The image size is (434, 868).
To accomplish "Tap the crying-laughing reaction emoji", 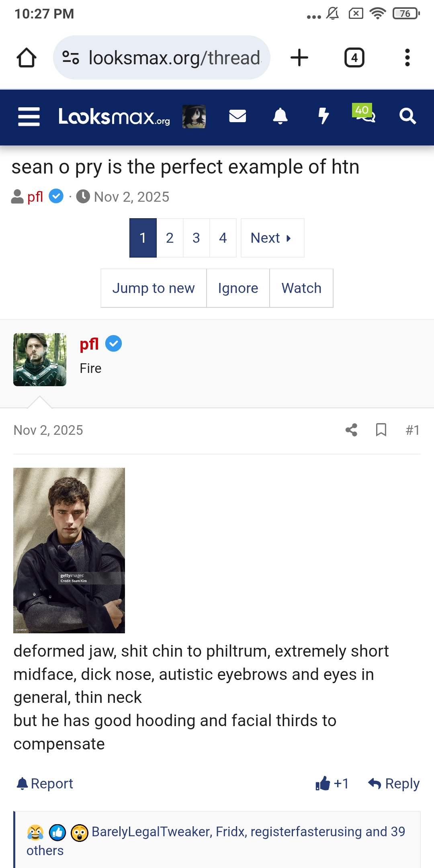I will 35,833.
